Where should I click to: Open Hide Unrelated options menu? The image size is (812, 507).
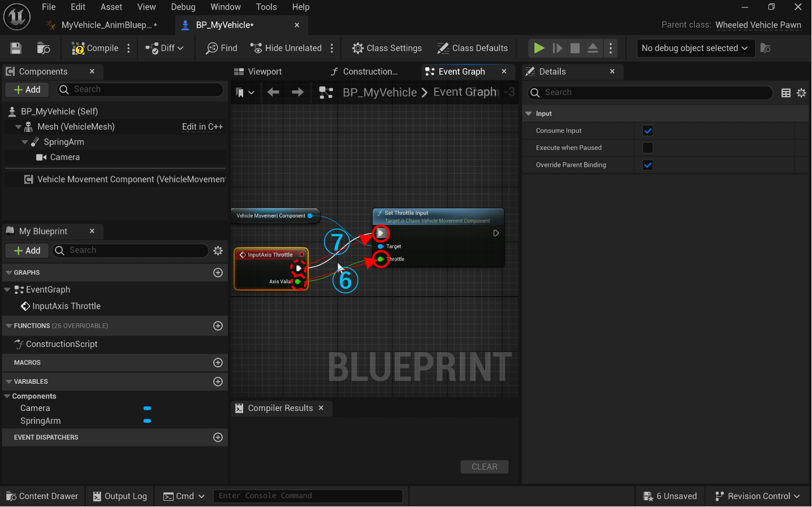tap(332, 48)
